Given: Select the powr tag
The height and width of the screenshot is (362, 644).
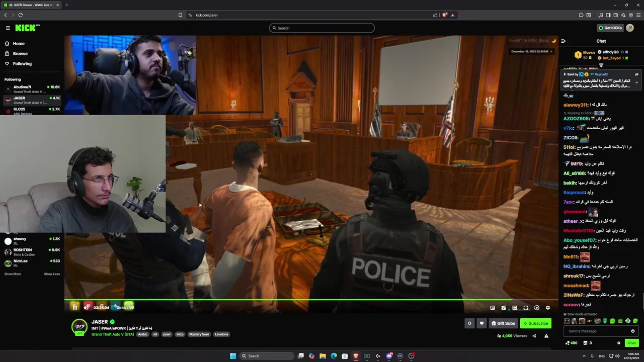Looking at the screenshot, I should pyautogui.click(x=167, y=334).
